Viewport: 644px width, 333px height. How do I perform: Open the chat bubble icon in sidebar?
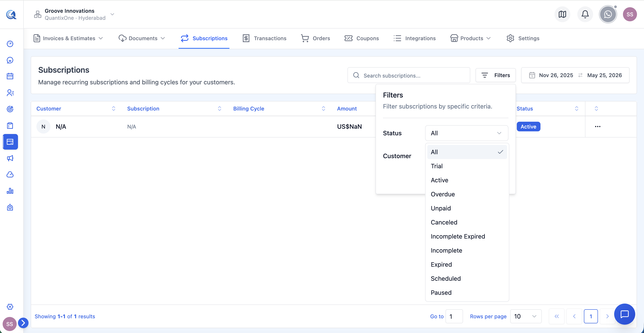pyautogui.click(x=10, y=60)
